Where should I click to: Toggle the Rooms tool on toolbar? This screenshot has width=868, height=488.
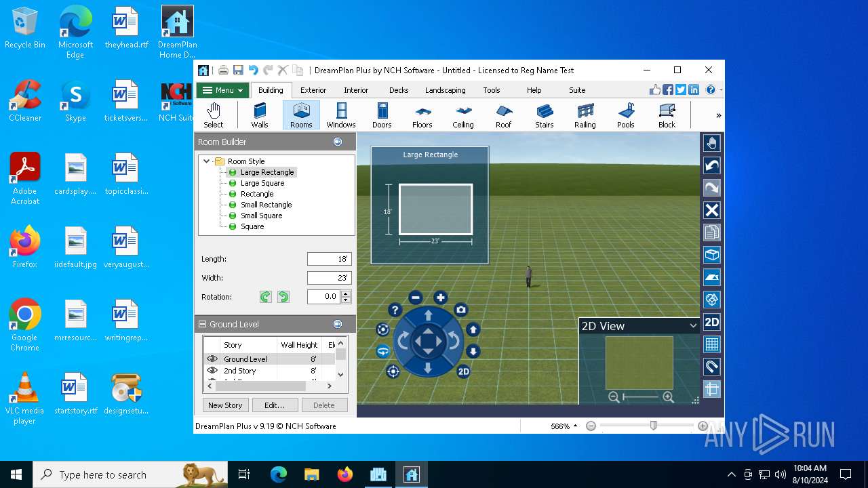[301, 115]
